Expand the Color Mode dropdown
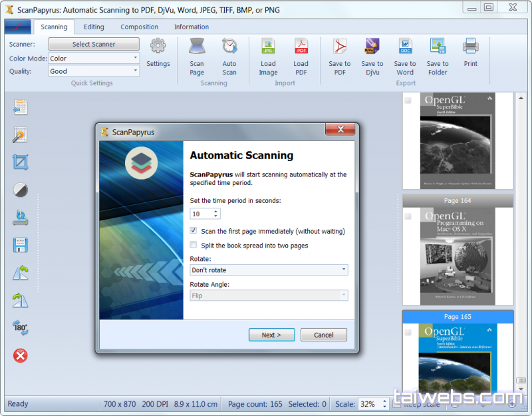The width and height of the screenshot is (532, 416). (94, 59)
